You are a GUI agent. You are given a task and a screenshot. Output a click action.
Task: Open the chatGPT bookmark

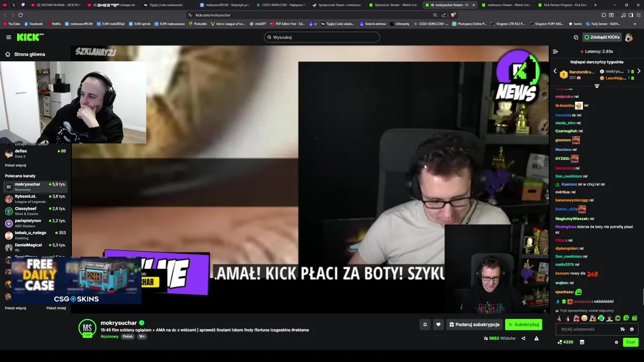point(258,24)
